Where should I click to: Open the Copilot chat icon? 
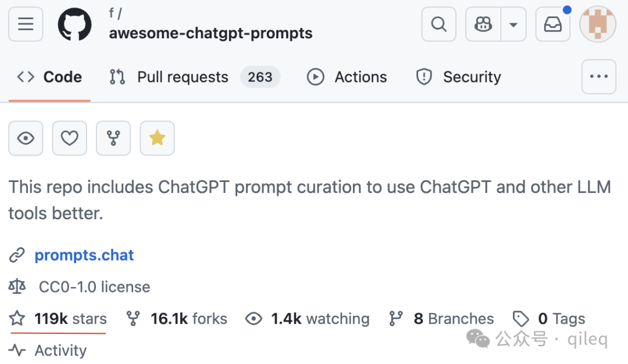[x=483, y=24]
